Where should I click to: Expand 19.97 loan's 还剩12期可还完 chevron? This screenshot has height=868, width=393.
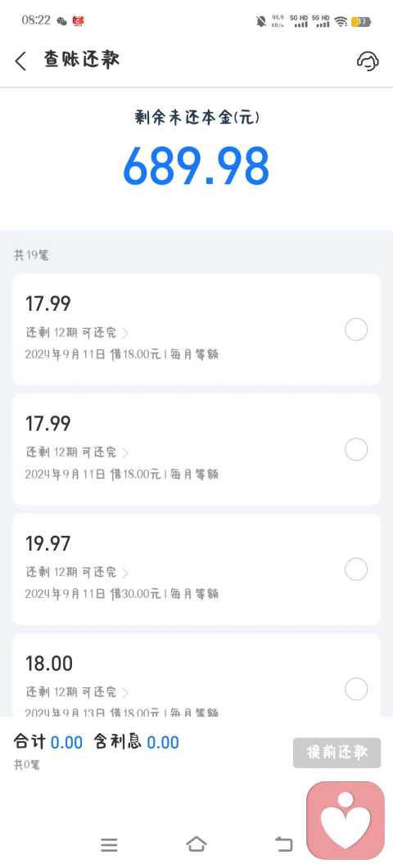point(125,573)
